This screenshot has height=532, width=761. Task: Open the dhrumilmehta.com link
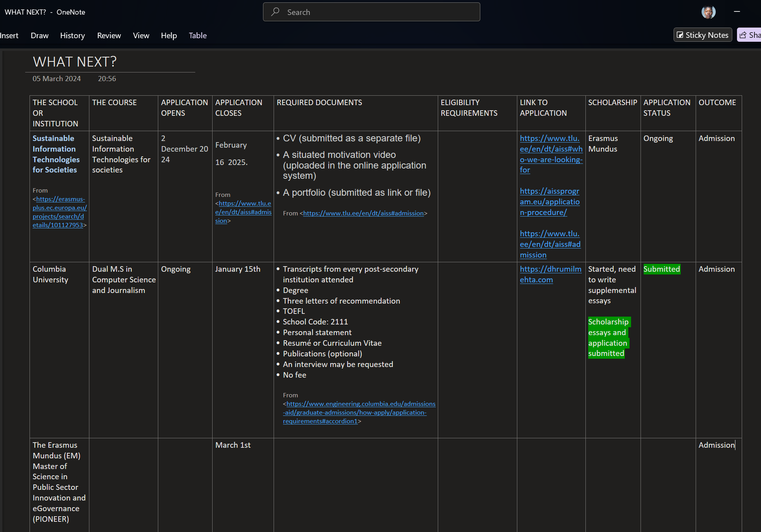(550, 274)
